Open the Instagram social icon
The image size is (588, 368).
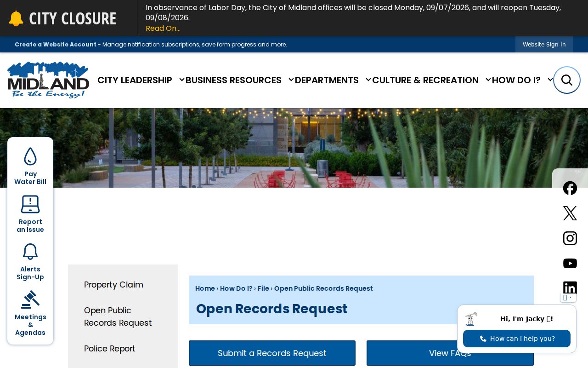570,238
